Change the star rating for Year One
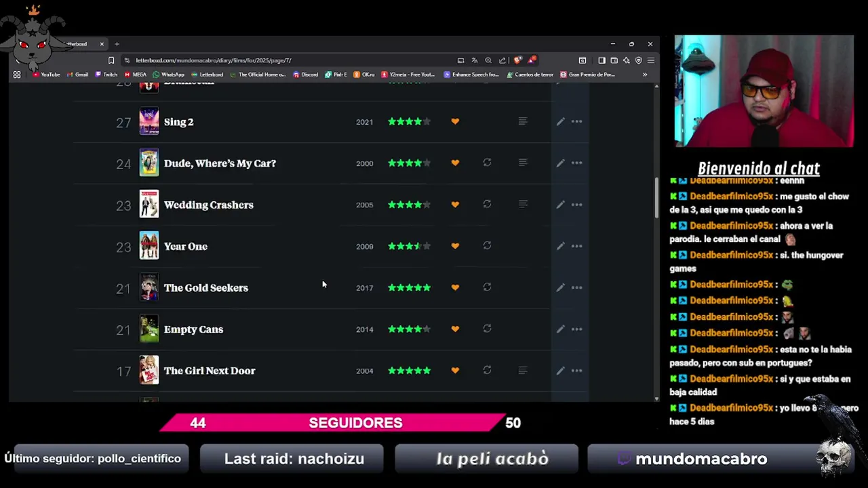The image size is (868, 488). tap(409, 246)
